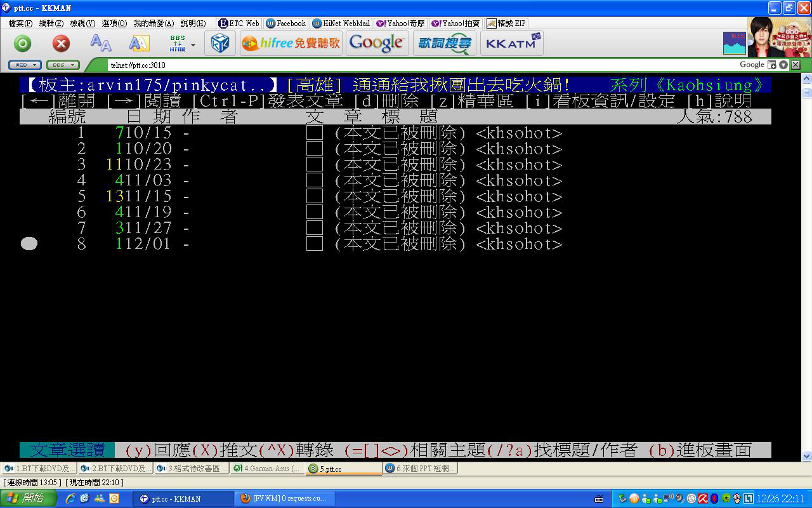Click the KKATM toolbar button
This screenshot has width=812, height=508.
click(511, 43)
